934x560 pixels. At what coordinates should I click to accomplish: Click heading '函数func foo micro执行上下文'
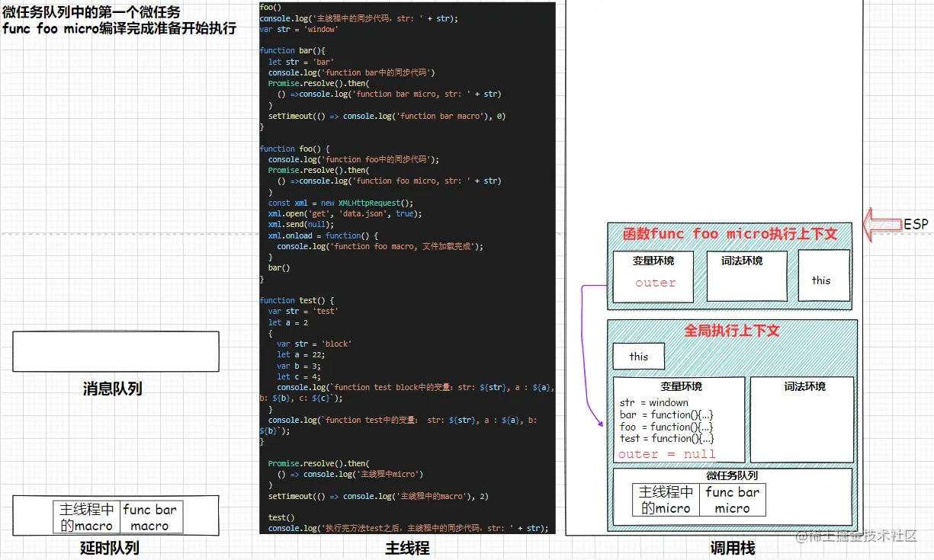click(x=730, y=234)
